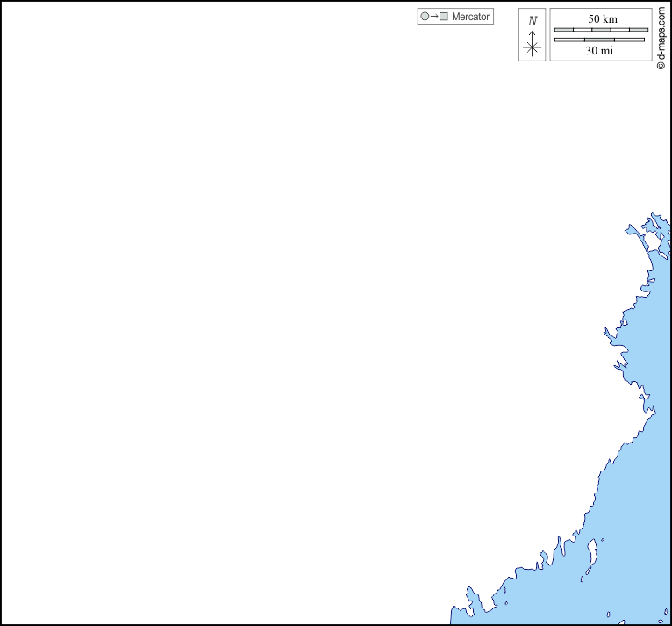This screenshot has width=672, height=626.
Task: Click the north arrow compass icon
Action: coord(533,35)
